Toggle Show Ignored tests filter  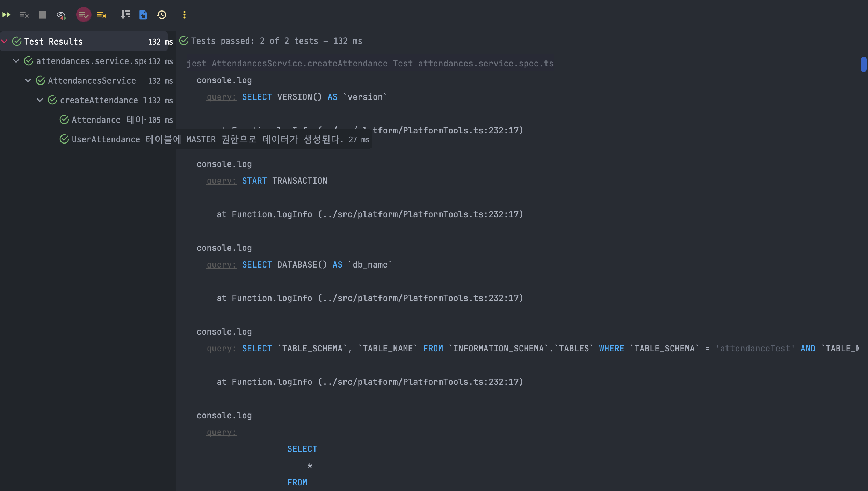102,15
